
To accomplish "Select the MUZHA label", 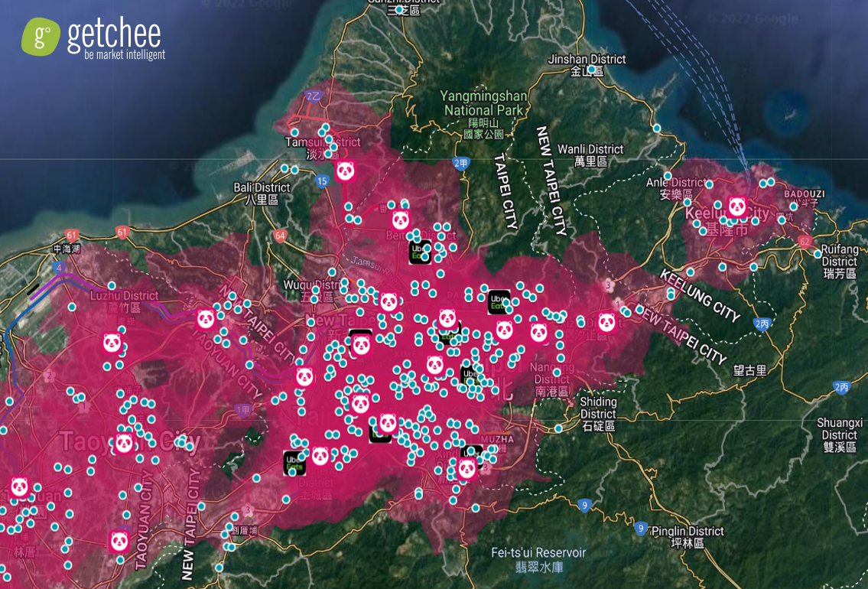I will (497, 439).
